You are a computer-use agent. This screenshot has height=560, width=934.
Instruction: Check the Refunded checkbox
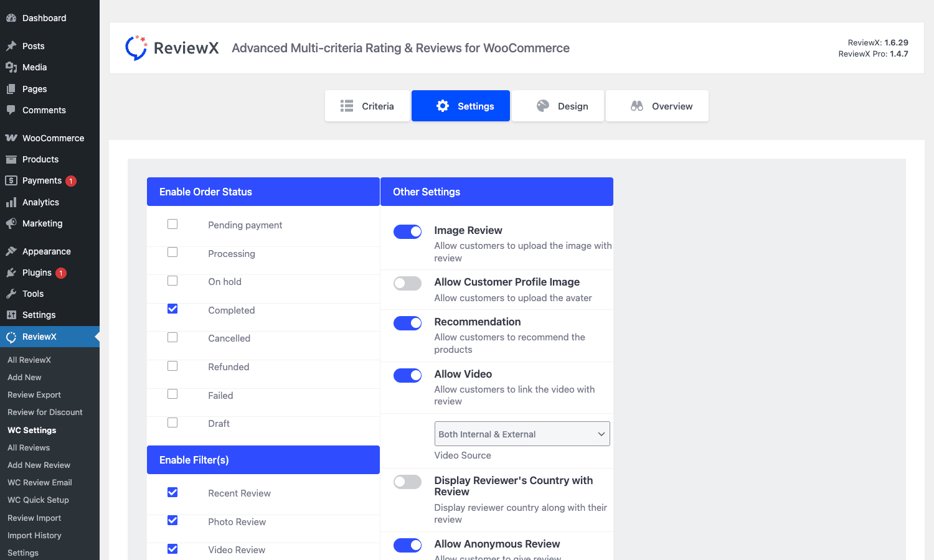(172, 366)
